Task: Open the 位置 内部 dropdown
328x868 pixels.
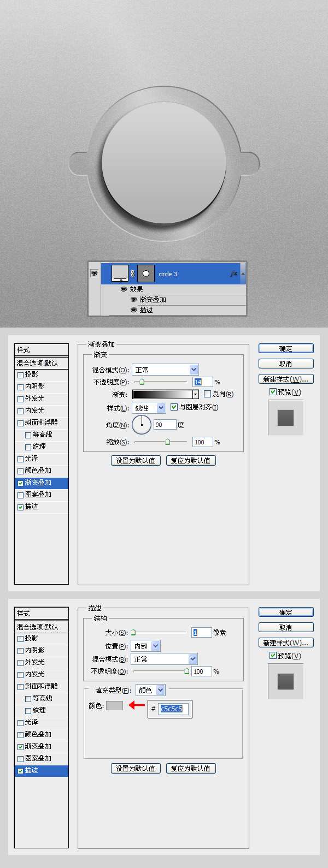Action: [x=146, y=646]
